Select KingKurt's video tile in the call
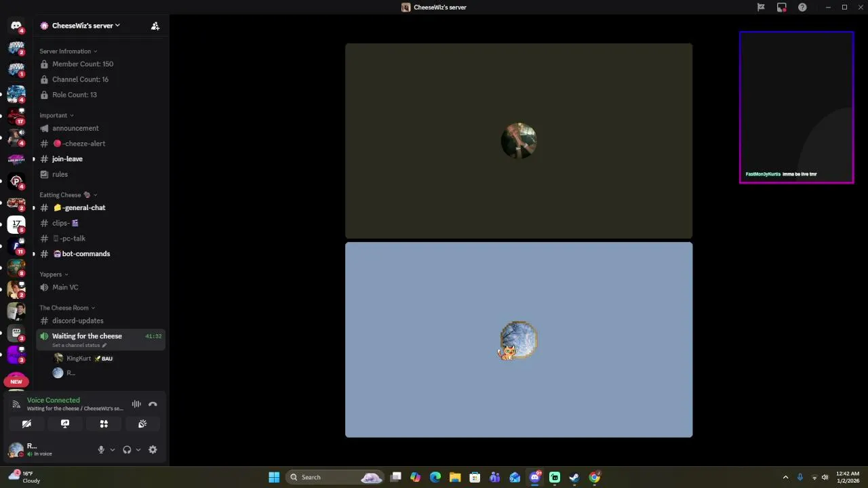 519,141
